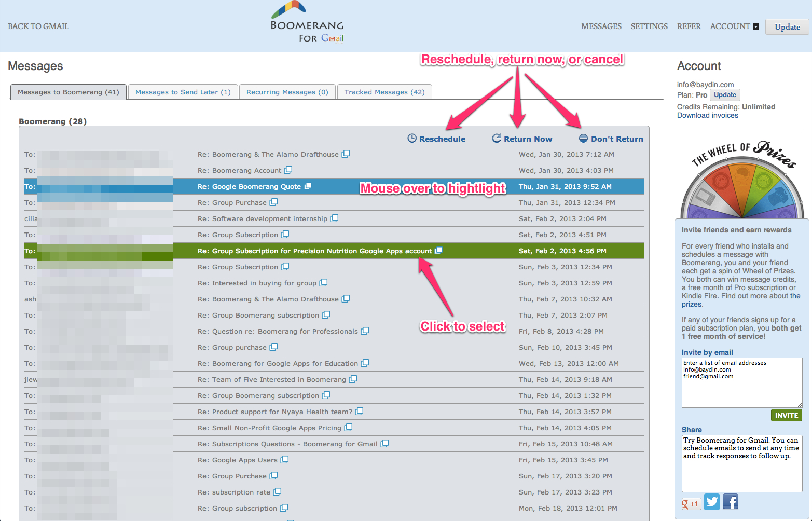Open Settings in top navigation
The height and width of the screenshot is (521, 812).
(x=649, y=26)
